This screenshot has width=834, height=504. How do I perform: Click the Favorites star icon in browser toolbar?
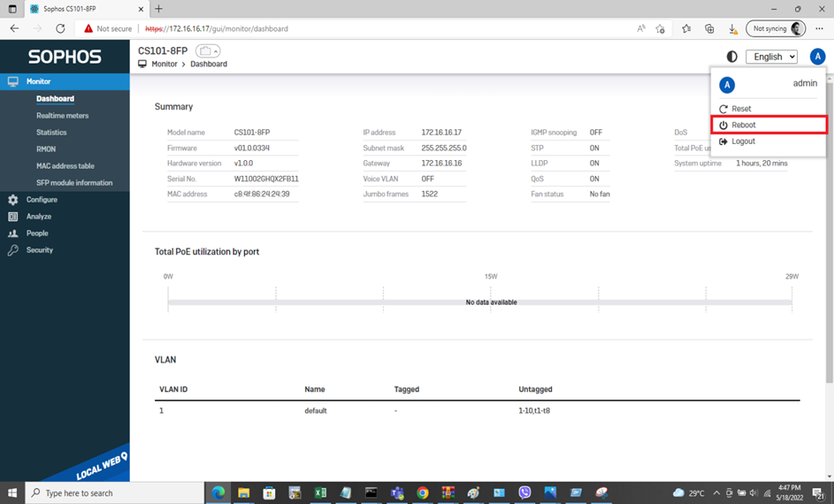[x=686, y=28]
